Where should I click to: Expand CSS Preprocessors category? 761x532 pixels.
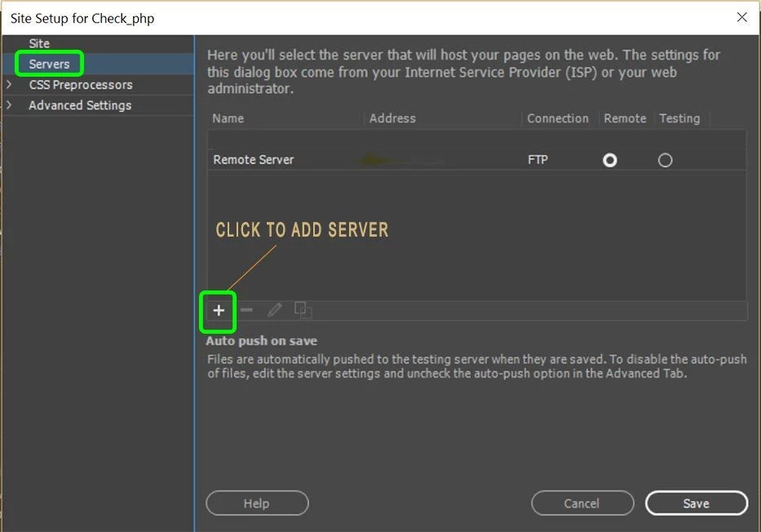click(9, 85)
